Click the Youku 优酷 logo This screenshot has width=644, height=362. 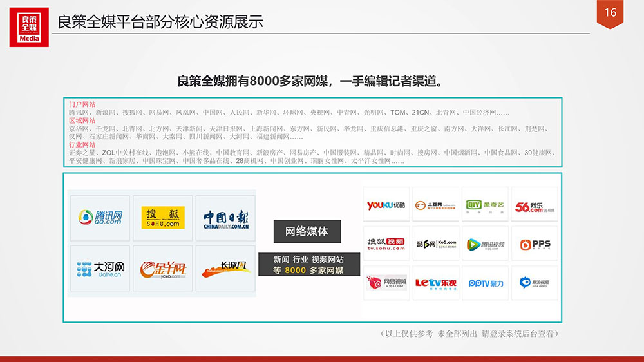click(386, 205)
